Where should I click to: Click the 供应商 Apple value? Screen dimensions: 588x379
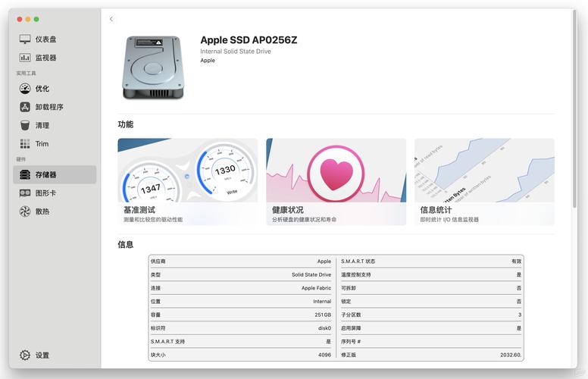tap(324, 262)
